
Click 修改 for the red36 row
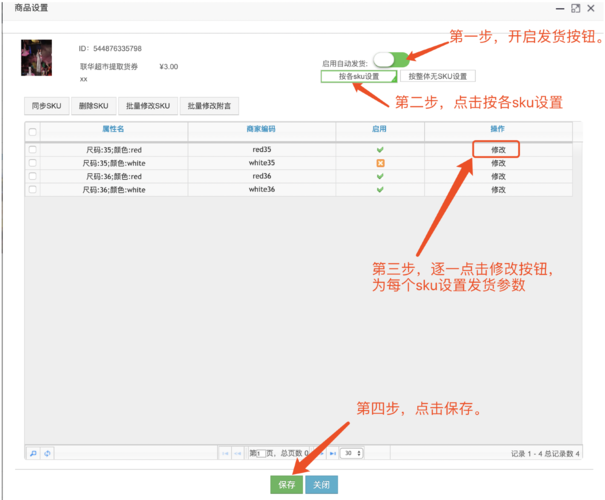point(498,176)
